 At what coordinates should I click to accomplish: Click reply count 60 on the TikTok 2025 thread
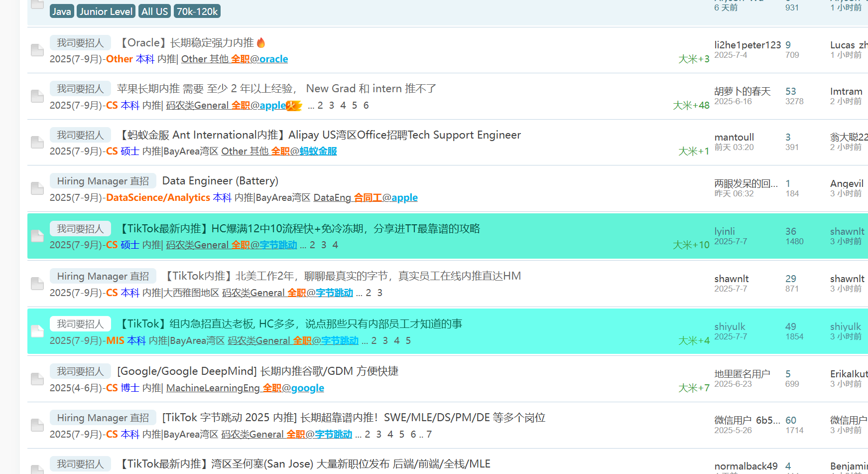[791, 420]
